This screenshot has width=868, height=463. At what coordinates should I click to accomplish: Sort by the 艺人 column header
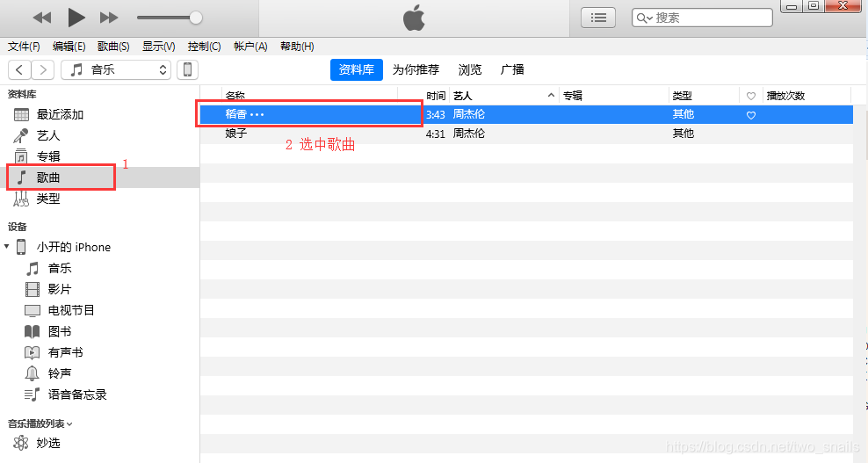[463, 95]
